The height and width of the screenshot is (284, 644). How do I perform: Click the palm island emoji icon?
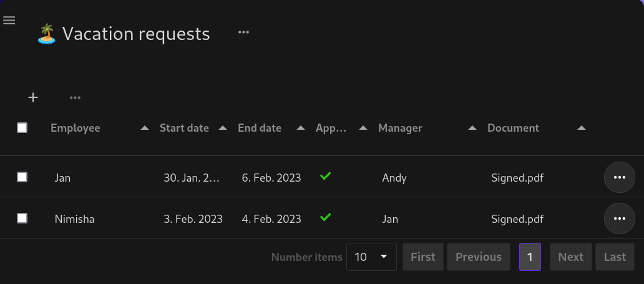[x=46, y=34]
